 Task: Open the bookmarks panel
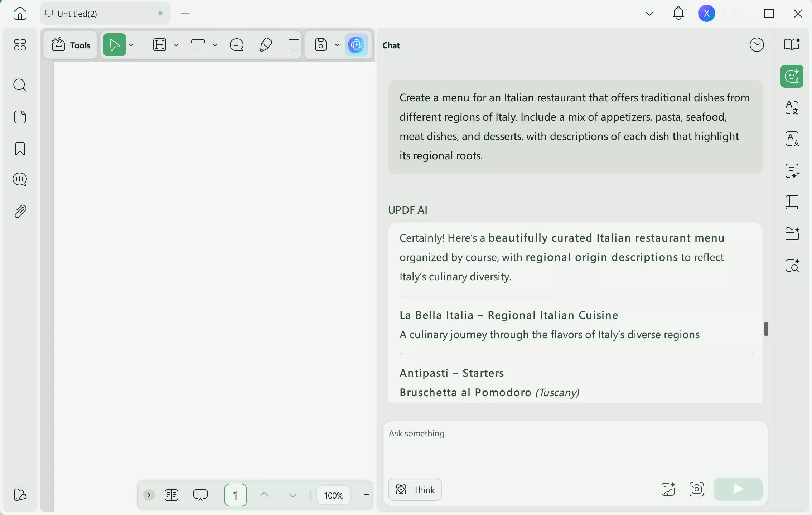coord(20,149)
